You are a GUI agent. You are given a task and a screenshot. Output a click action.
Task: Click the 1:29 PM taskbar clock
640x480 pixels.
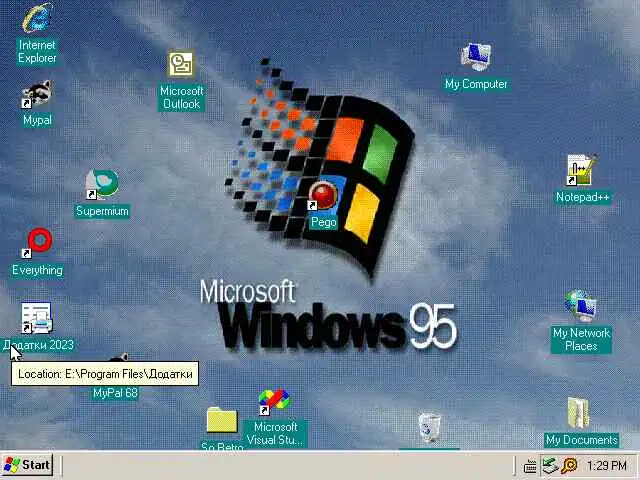607,465
